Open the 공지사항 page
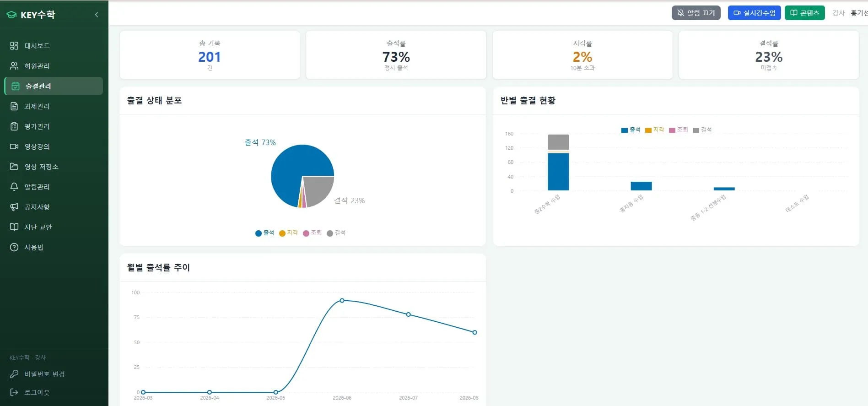This screenshot has width=868, height=406. (x=54, y=207)
